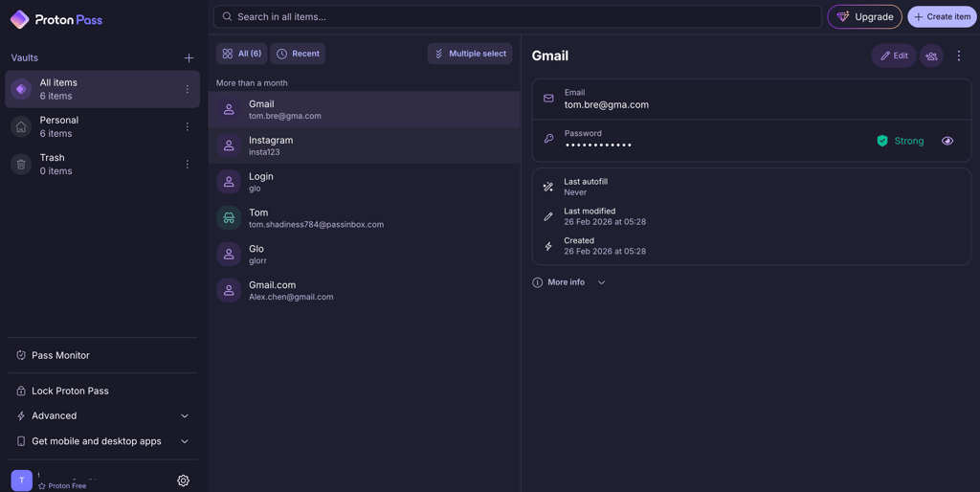Image resolution: width=980 pixels, height=492 pixels.
Task: Open the Login item glo
Action: (x=365, y=182)
